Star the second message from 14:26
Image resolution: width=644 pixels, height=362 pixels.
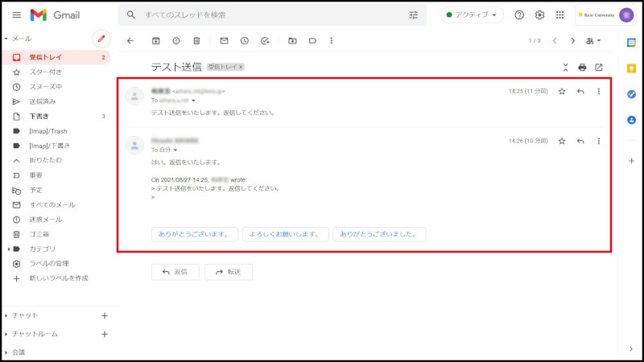(562, 141)
